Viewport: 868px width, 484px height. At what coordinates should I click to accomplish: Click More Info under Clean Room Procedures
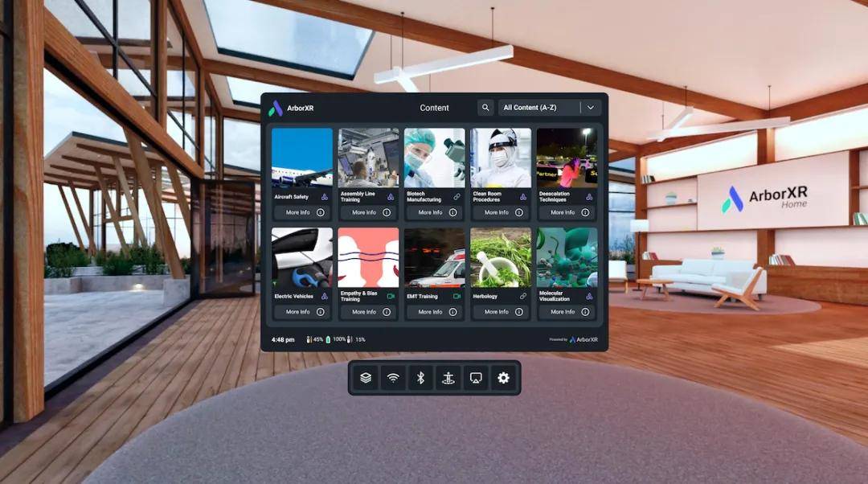[x=501, y=213]
